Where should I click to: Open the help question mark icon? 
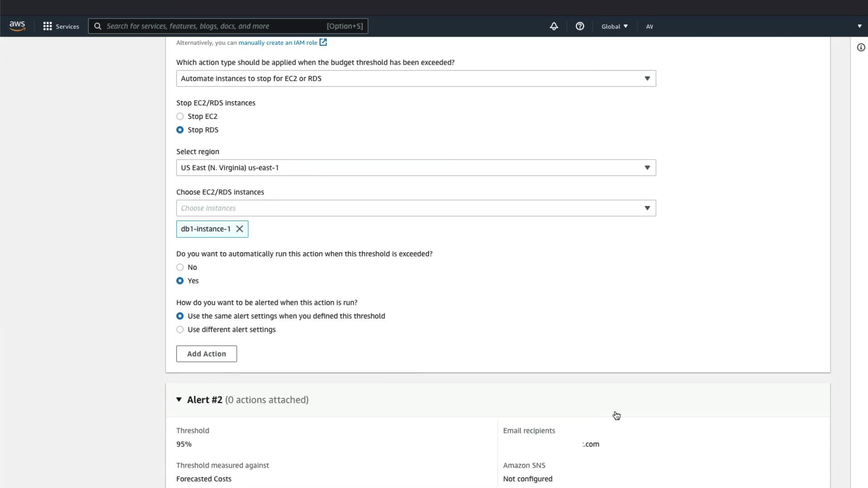coord(580,26)
